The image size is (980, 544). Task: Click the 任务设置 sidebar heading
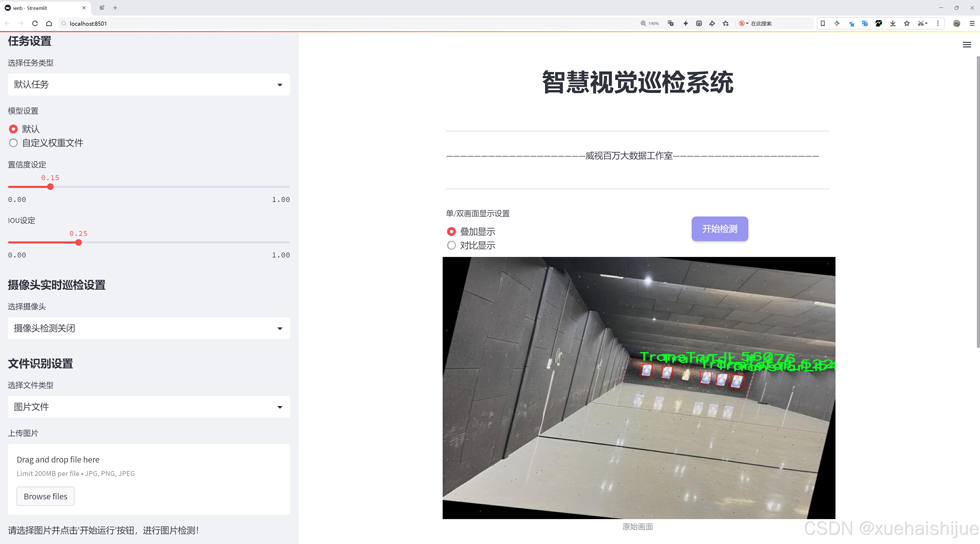tap(29, 41)
